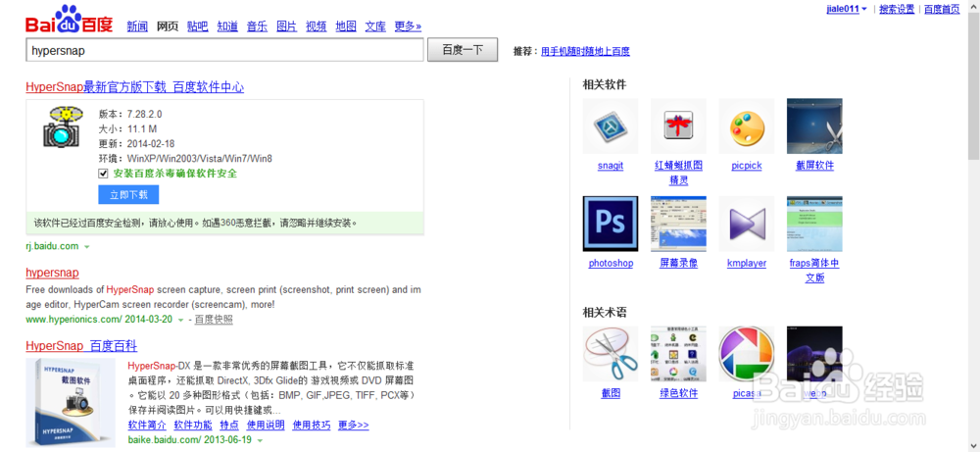Click the www.hyperionics.com green URL
This screenshot has height=452, width=980.
point(73,320)
